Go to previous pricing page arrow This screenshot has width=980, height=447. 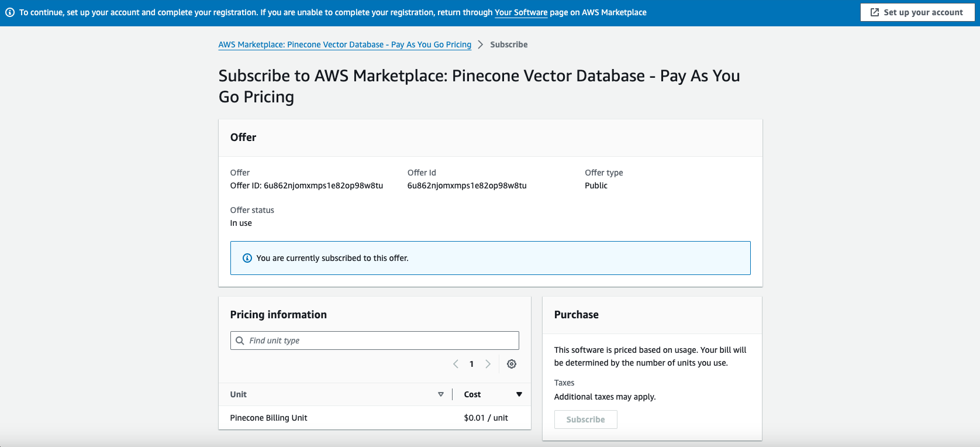[x=456, y=364]
